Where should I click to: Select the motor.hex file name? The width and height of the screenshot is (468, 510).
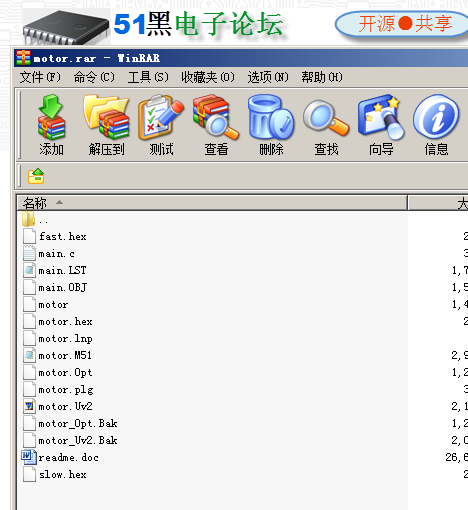pos(65,322)
